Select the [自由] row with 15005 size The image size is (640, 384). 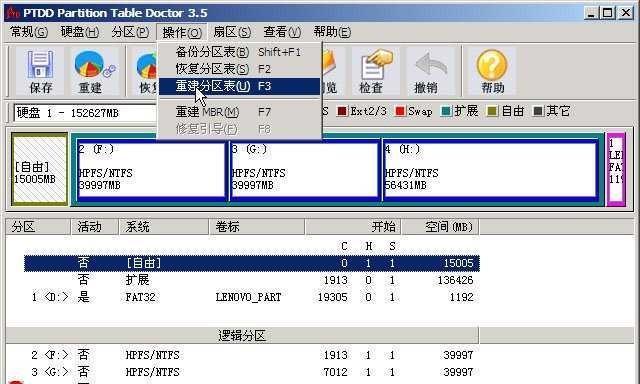pyautogui.click(x=252, y=263)
